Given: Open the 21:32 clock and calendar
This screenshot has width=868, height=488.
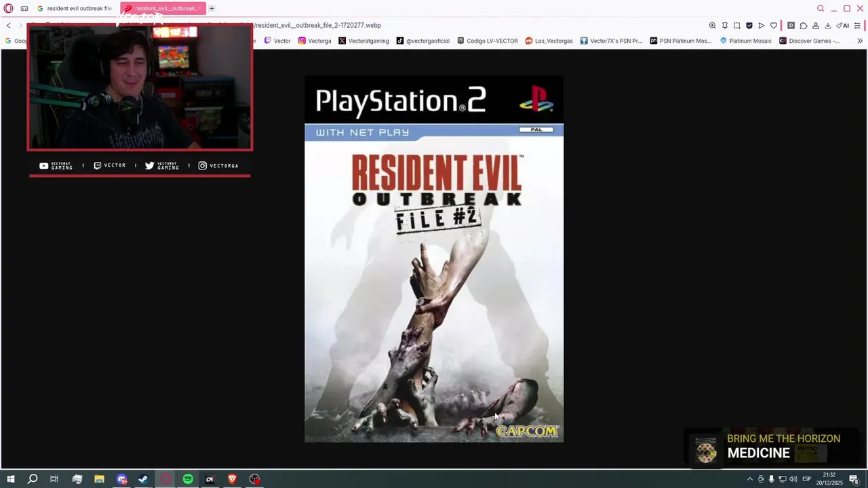Looking at the screenshot, I should (x=829, y=479).
